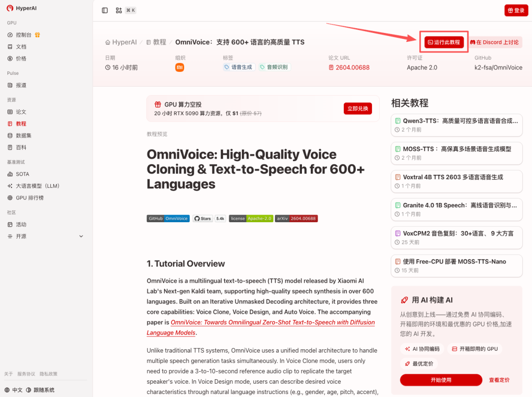Go to 教程 breadcrumb
This screenshot has height=397, width=532.
tap(157, 42)
